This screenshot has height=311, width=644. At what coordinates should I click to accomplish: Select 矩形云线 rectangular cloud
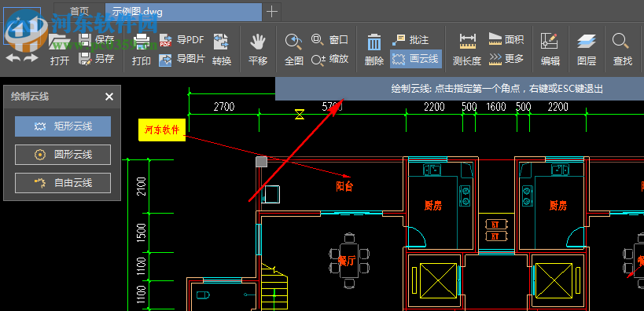point(63,126)
